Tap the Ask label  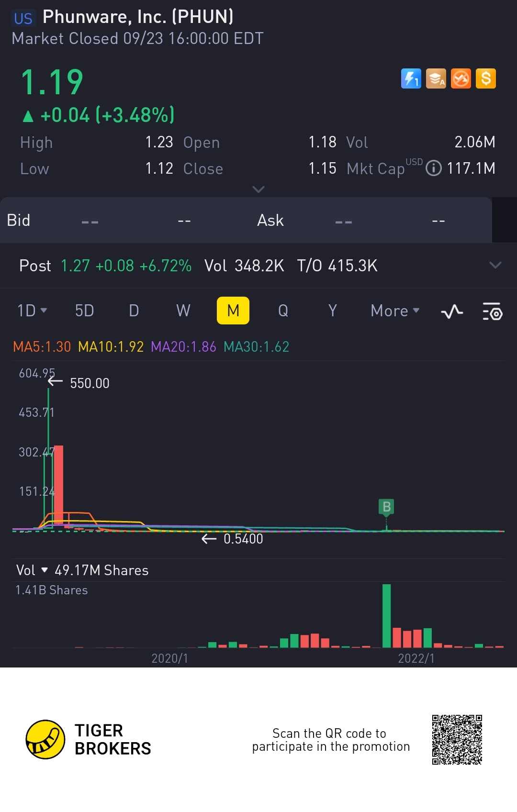coord(270,220)
